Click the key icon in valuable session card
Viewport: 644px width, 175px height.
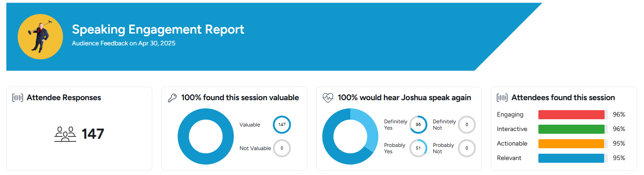click(173, 97)
